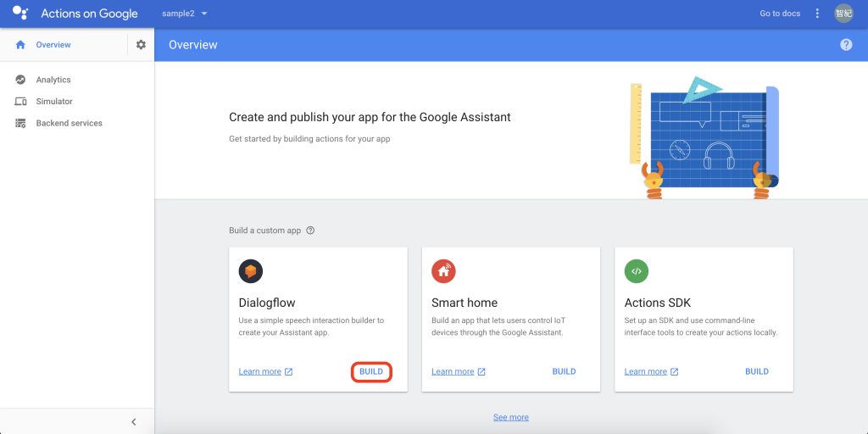Click the Actions SDK card title
The image size is (868, 434).
click(x=658, y=303)
